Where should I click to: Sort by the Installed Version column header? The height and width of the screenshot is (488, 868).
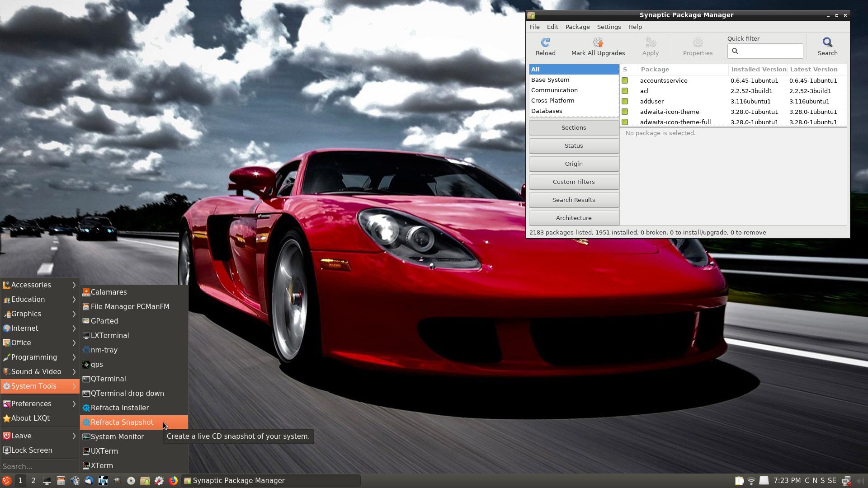758,70
